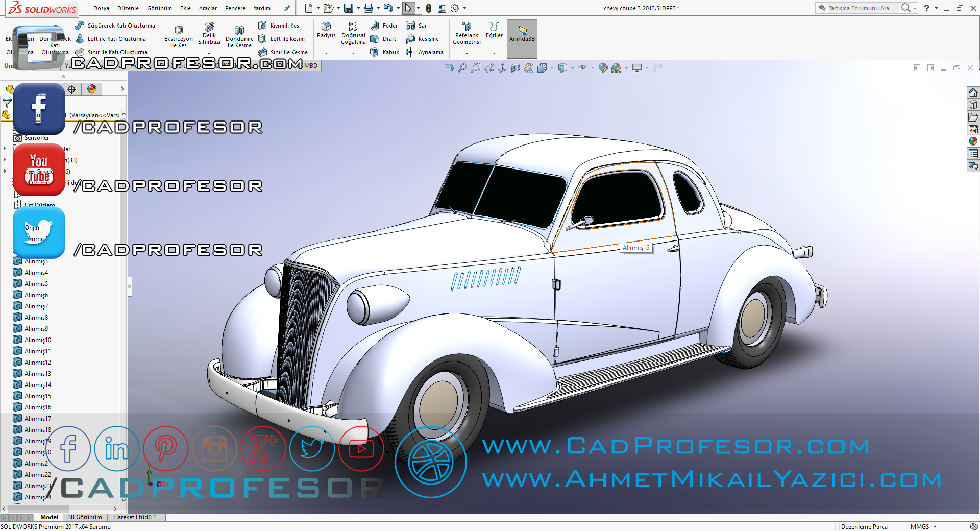
Task: Select the Draft tool
Action: pyautogui.click(x=383, y=39)
